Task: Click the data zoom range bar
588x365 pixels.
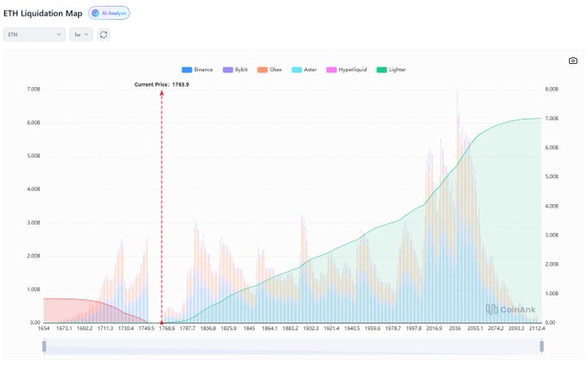Action: click(293, 346)
